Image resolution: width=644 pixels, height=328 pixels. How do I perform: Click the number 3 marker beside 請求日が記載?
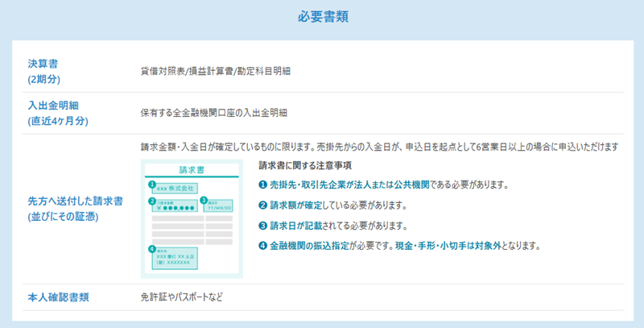pyautogui.click(x=263, y=225)
